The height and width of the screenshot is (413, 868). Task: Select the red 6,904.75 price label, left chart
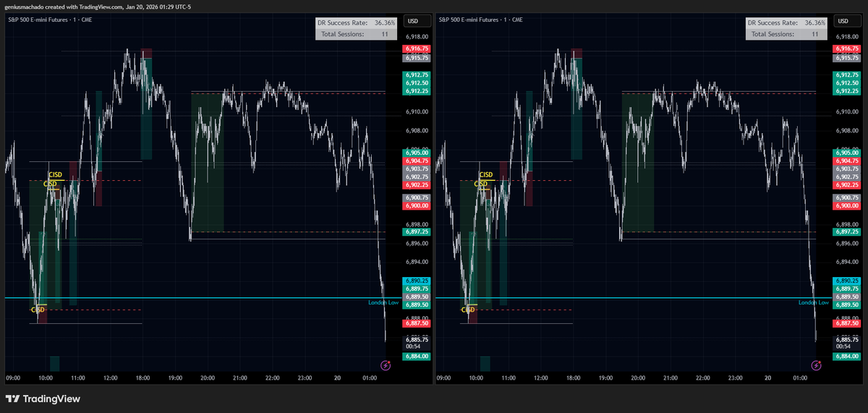[417, 161]
